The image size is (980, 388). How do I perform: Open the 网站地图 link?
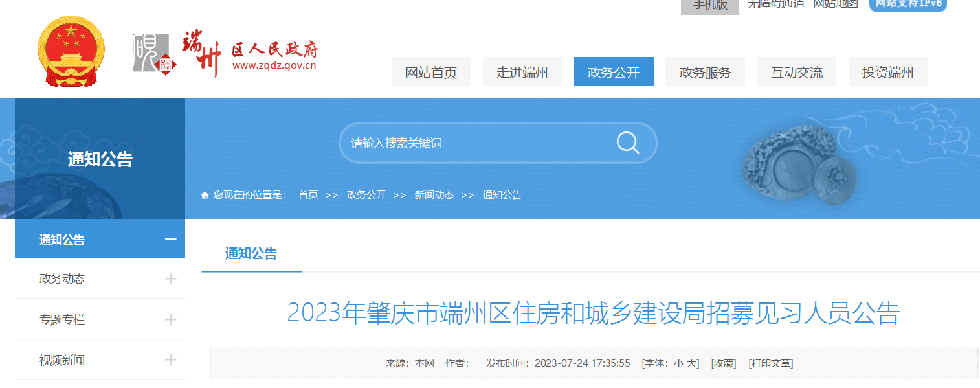coord(836,5)
